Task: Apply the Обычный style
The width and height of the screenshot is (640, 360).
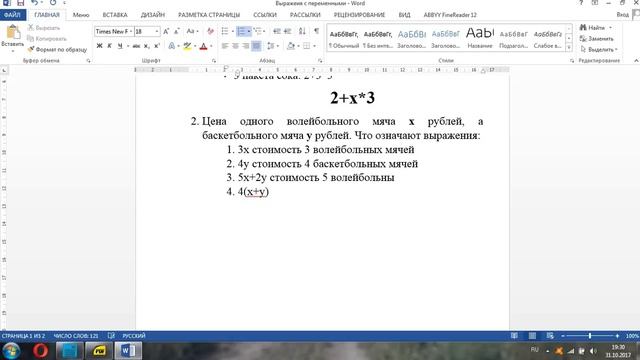Action: point(344,39)
